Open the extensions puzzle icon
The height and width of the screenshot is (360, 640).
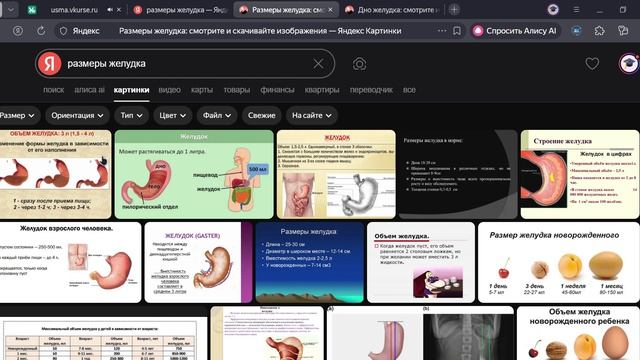click(x=600, y=31)
